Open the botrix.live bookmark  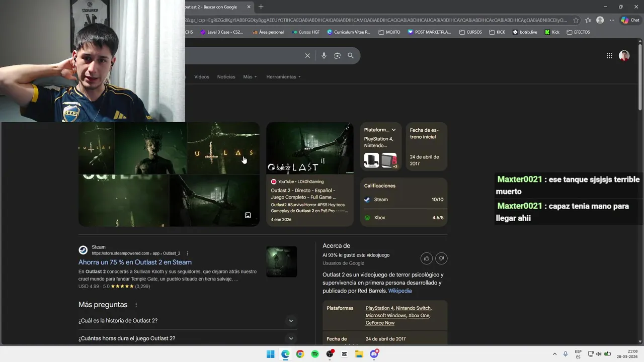[x=525, y=32]
